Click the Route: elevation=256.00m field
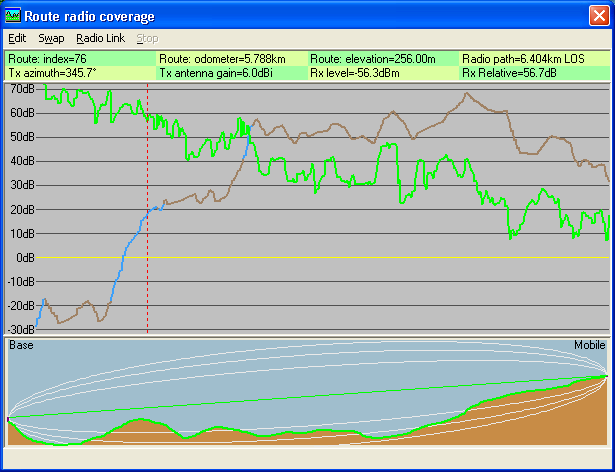The width and height of the screenshot is (615, 472). pos(383,59)
